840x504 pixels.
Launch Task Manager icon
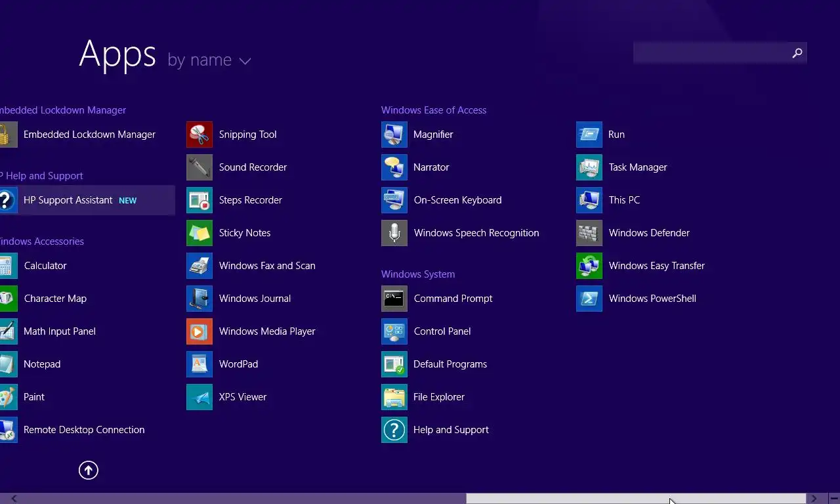click(589, 167)
